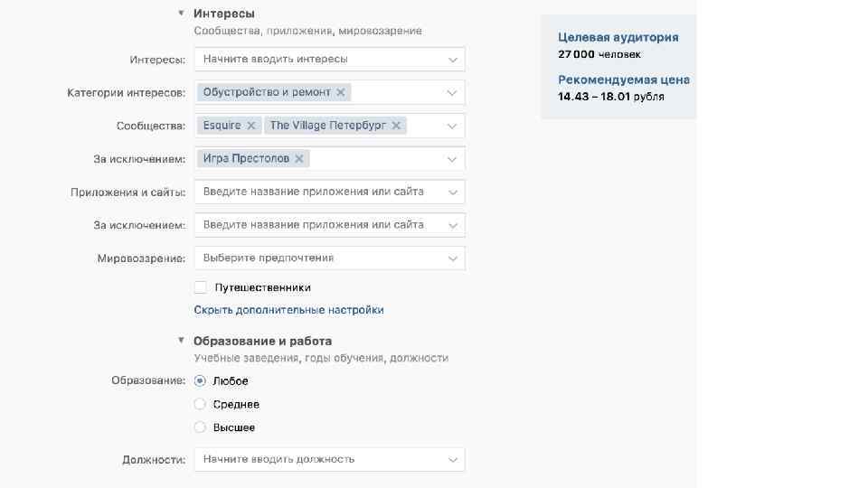This screenshot has width=868, height=488.
Task: Collapse the Интересы section triangle
Action: tap(181, 14)
